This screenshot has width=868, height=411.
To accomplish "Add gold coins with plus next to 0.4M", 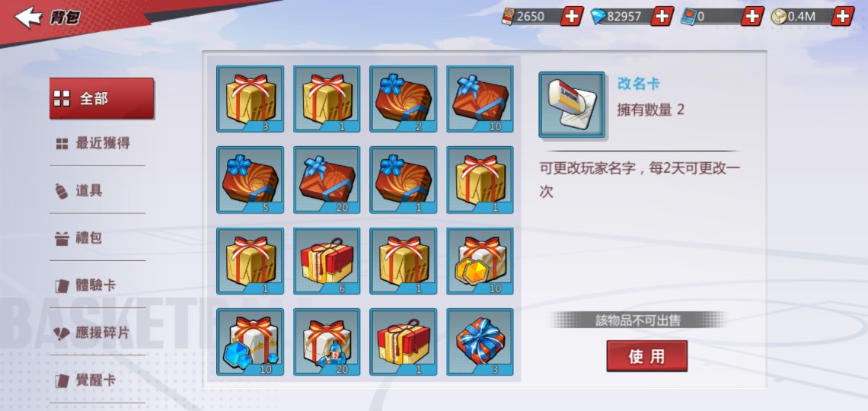I will point(843,16).
